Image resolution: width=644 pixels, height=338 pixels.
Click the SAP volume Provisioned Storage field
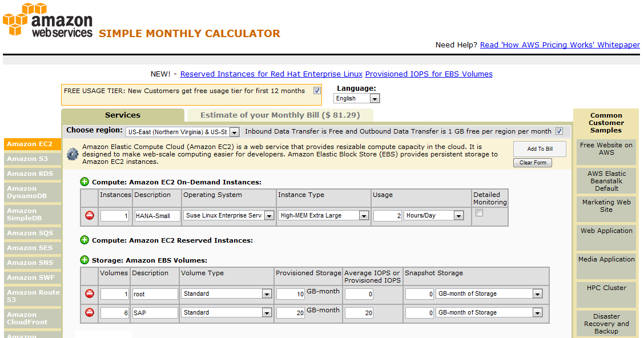290,313
